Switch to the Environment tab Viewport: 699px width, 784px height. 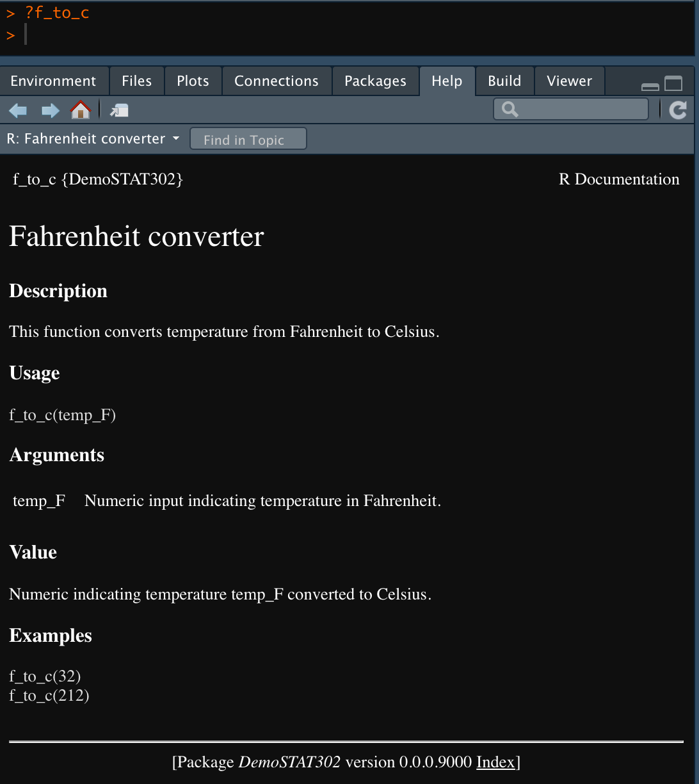53,81
